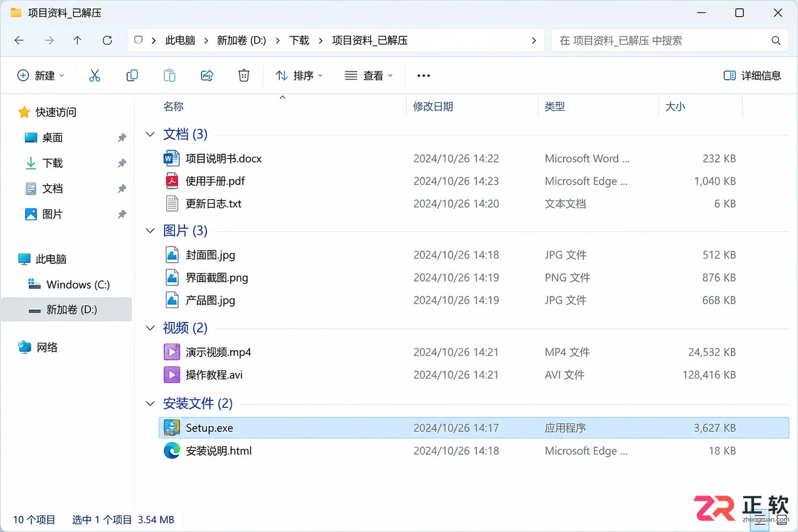Click the Copy icon in toolbar
798x532 pixels.
[132, 75]
